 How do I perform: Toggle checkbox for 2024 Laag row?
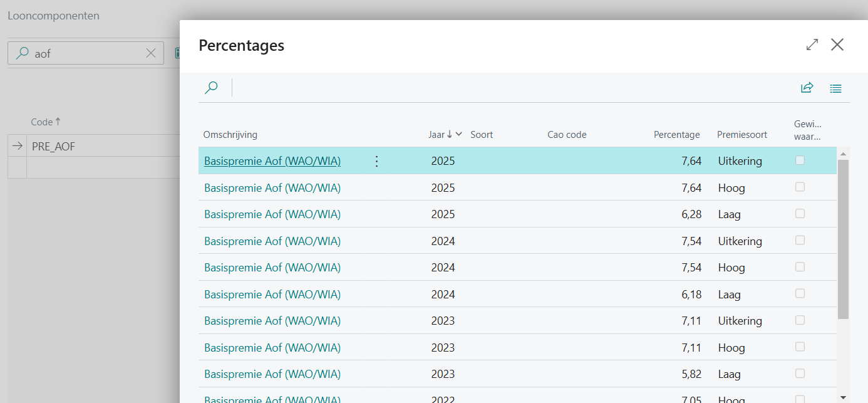pos(800,294)
